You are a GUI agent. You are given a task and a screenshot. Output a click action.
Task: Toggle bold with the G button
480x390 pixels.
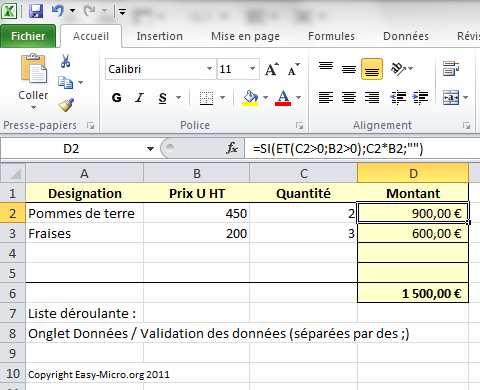(x=117, y=98)
